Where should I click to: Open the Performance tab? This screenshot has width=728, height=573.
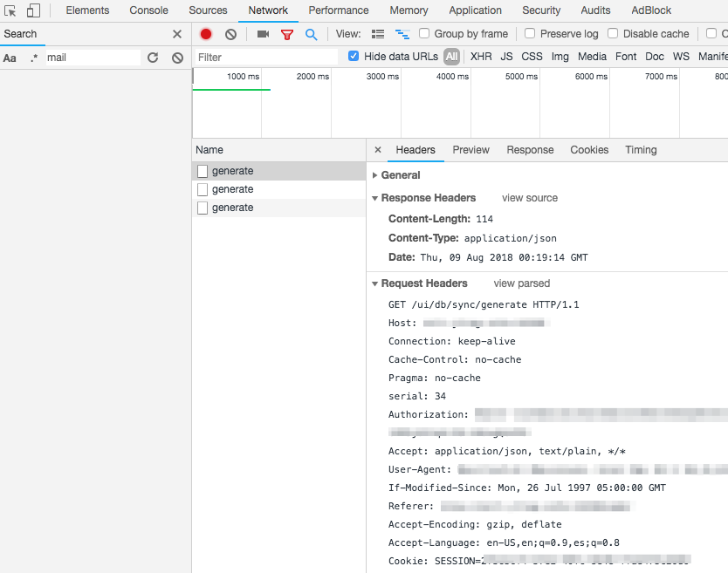339,10
